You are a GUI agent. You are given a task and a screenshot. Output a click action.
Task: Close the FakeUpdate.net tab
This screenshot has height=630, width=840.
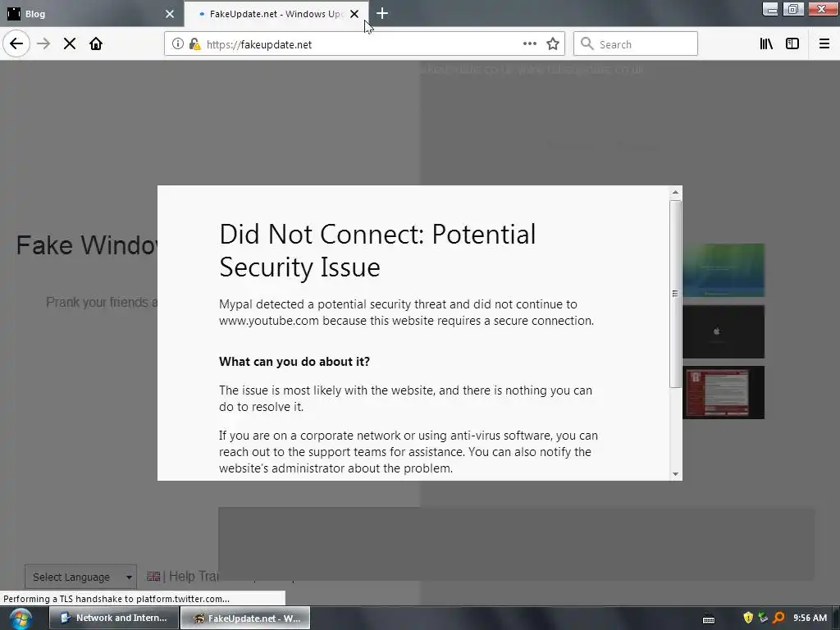354,14
